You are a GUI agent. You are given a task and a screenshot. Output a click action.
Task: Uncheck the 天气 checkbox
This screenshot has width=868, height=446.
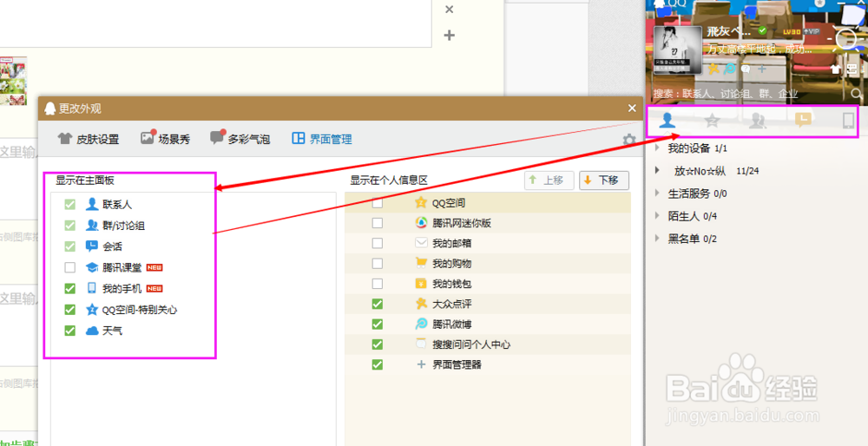[69, 331]
